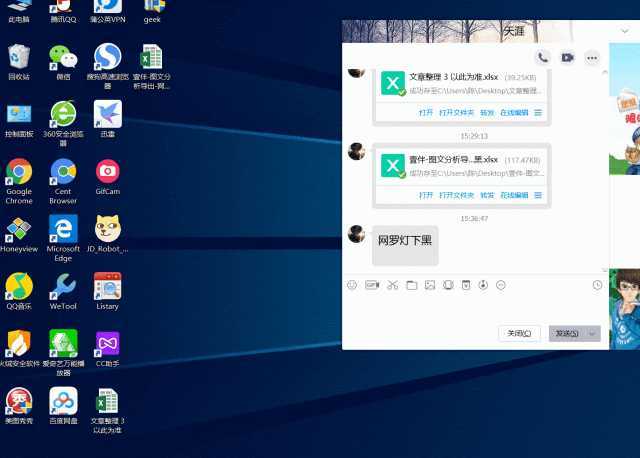Select the geek desktop icon
Viewport: 640px width, 458px height.
tap(152, 11)
